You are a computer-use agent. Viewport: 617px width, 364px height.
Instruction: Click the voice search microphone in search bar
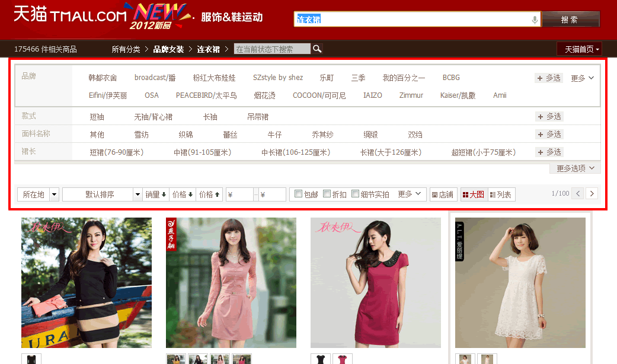point(534,19)
